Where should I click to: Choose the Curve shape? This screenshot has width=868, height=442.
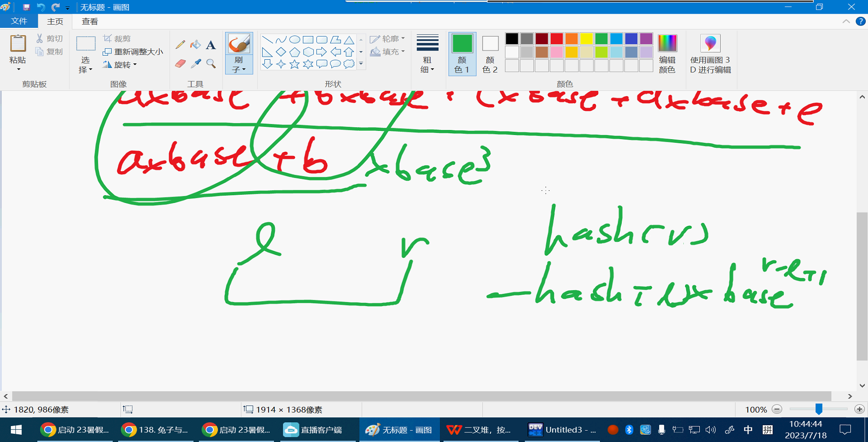(x=281, y=40)
